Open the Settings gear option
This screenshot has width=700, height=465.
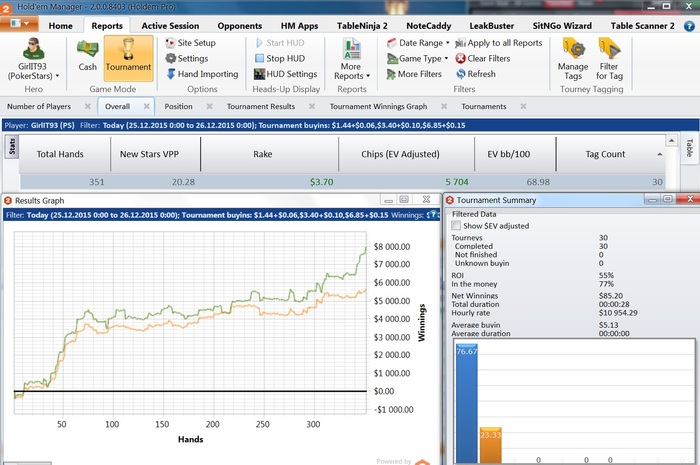[x=187, y=58]
